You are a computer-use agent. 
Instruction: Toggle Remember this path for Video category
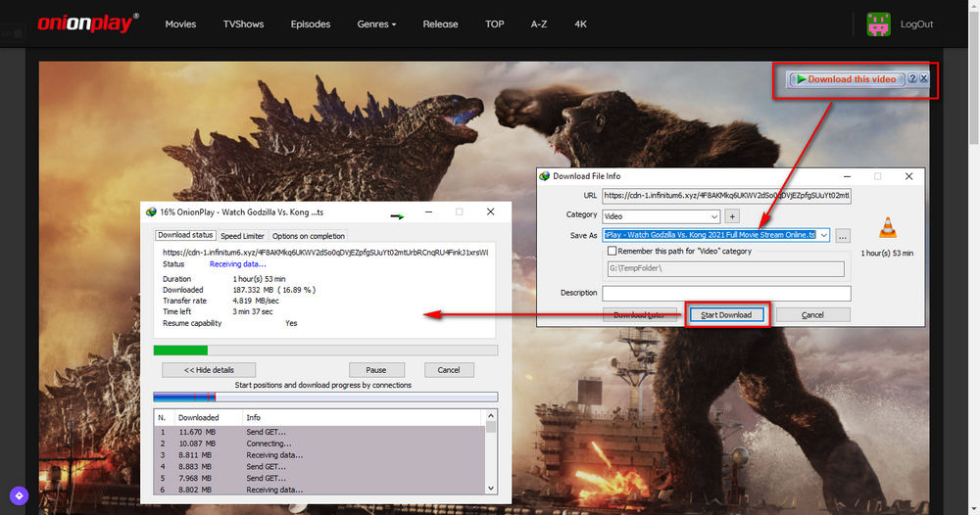612,251
